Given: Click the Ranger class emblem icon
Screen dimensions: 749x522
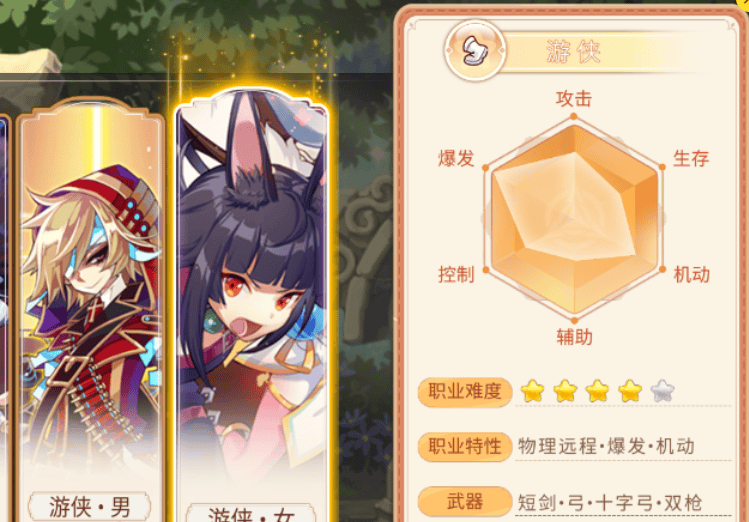Looking at the screenshot, I should point(475,51).
